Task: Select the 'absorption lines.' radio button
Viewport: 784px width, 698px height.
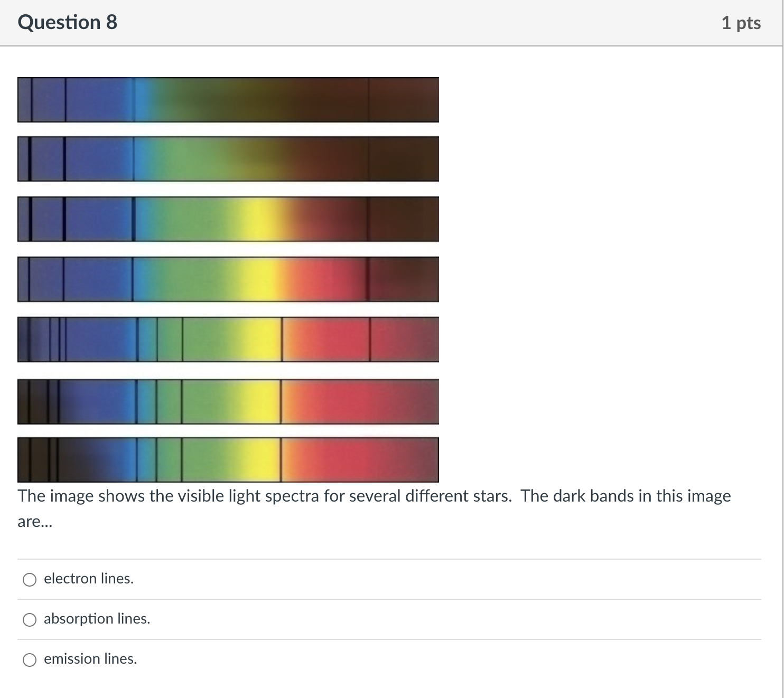Action: [x=30, y=619]
